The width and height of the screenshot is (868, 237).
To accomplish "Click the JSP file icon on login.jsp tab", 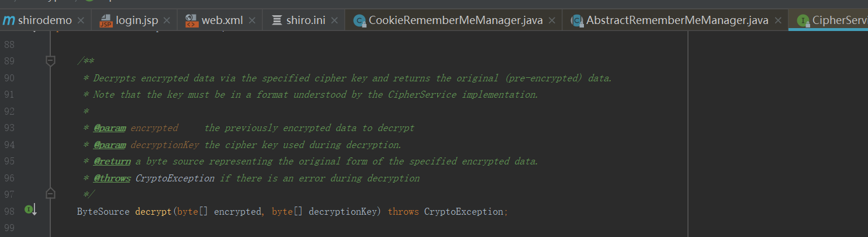I will point(106,21).
